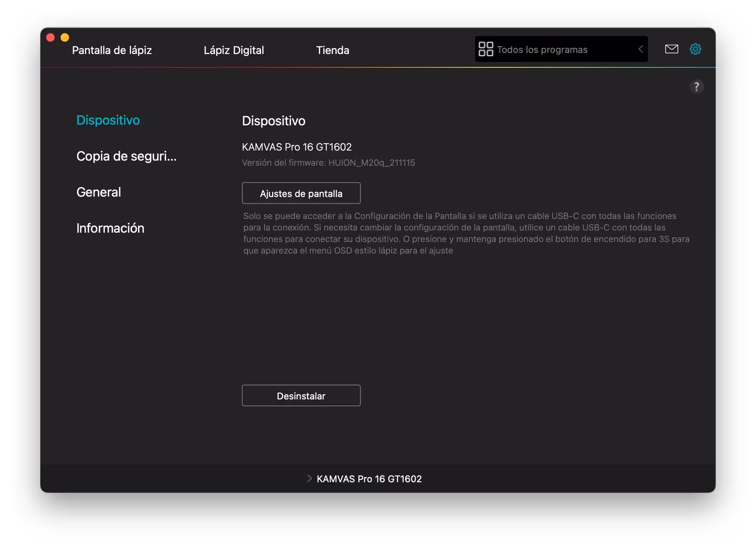Click the KAMVAS Pro 16 GT1602 device name heading

point(297,147)
